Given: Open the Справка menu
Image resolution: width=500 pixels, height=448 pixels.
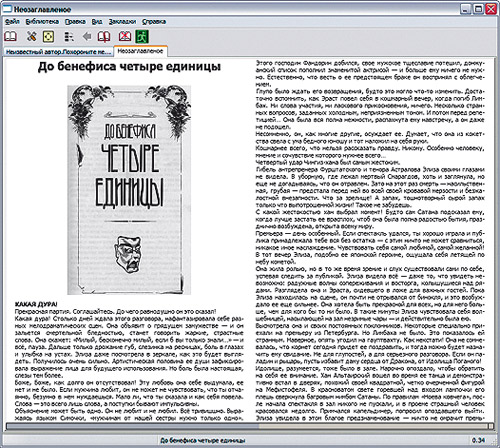Looking at the screenshot, I should click(154, 22).
